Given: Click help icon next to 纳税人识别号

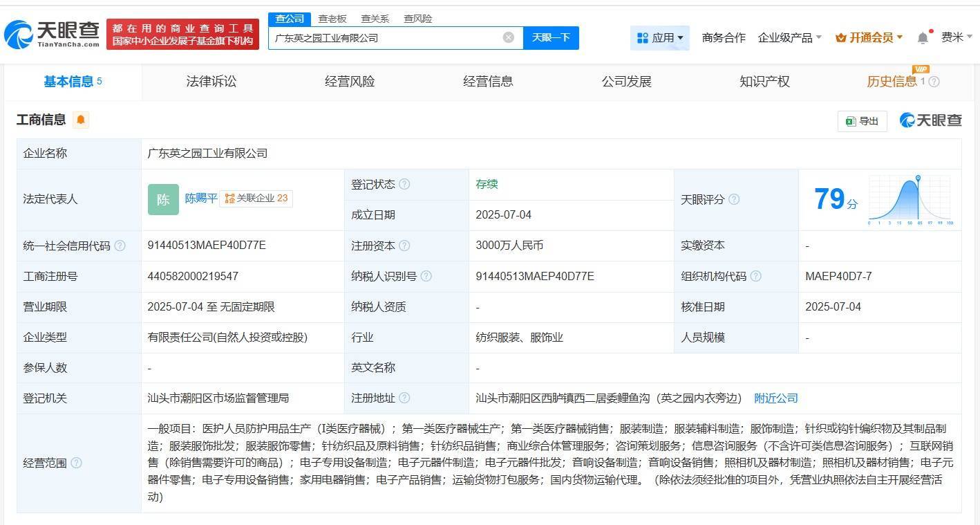Looking at the screenshot, I should click(426, 276).
